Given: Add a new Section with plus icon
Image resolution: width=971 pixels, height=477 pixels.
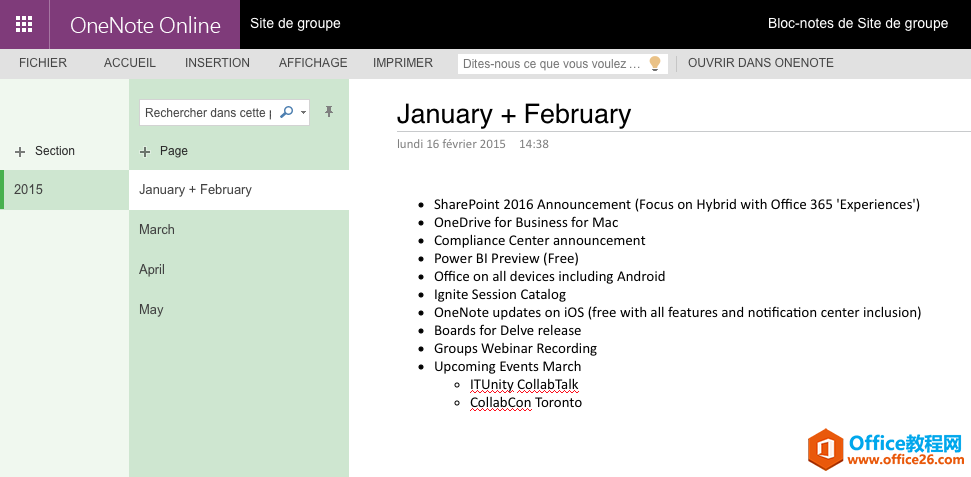Looking at the screenshot, I should coord(45,151).
